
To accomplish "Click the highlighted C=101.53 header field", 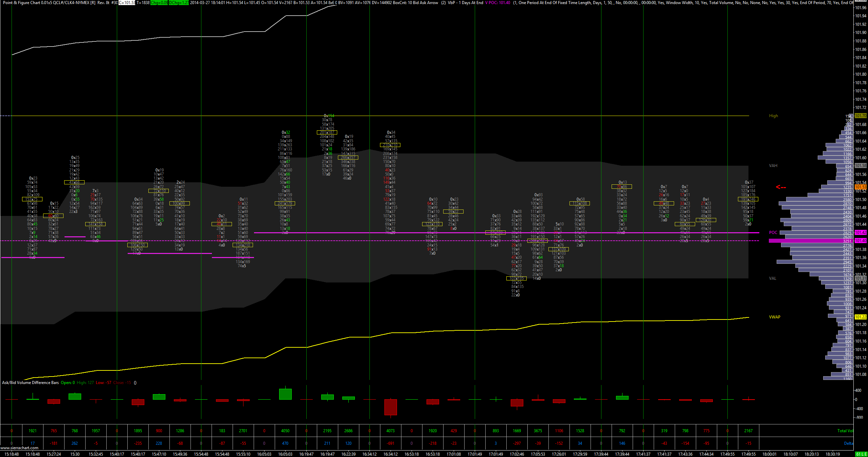I will point(127,3).
